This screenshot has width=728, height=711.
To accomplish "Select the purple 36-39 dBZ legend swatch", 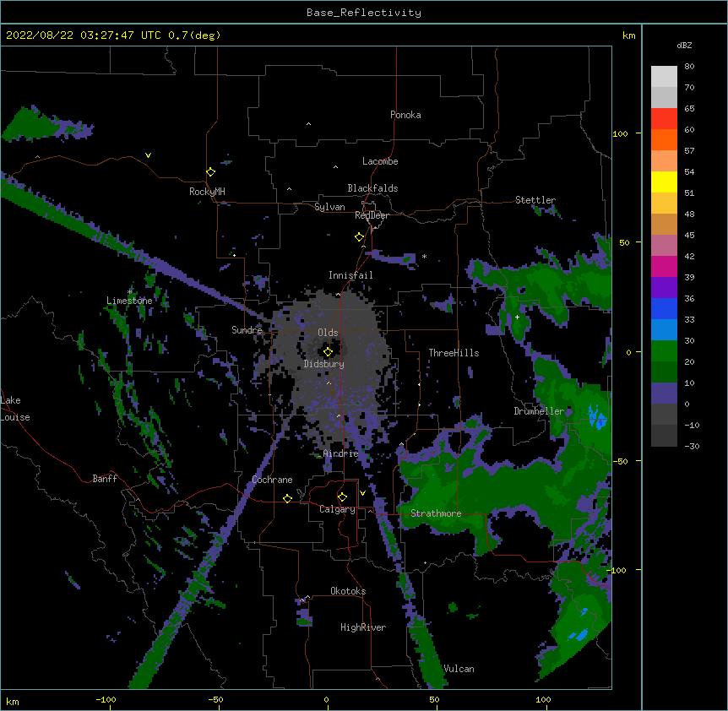I will [x=664, y=288].
